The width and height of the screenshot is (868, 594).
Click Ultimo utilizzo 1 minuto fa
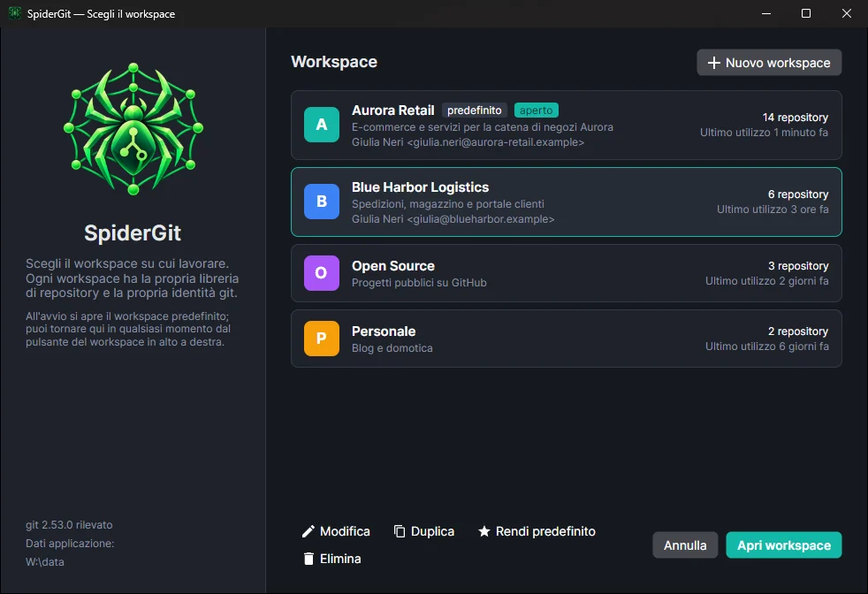pos(764,133)
